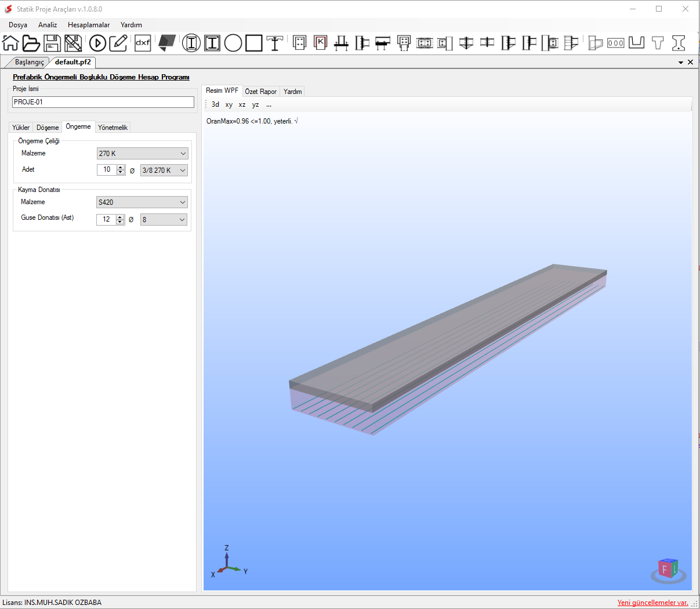Save project with the plain floppy disk icon
The height and width of the screenshot is (609, 700).
click(x=52, y=43)
